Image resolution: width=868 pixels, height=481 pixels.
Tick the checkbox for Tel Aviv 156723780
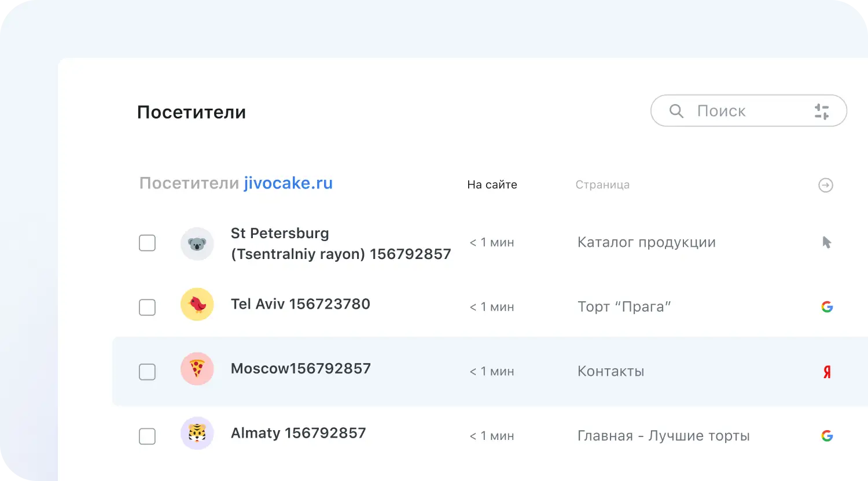point(147,308)
